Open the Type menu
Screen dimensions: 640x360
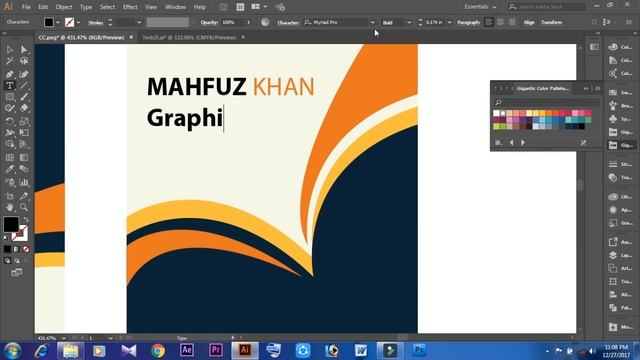(86, 7)
